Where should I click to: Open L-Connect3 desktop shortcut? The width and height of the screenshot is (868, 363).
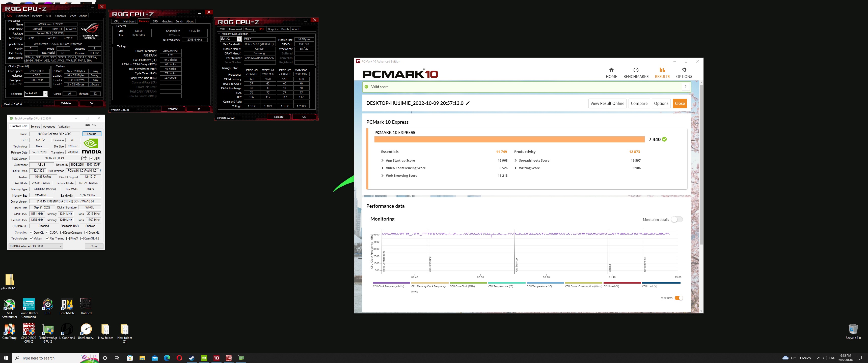coord(67,331)
